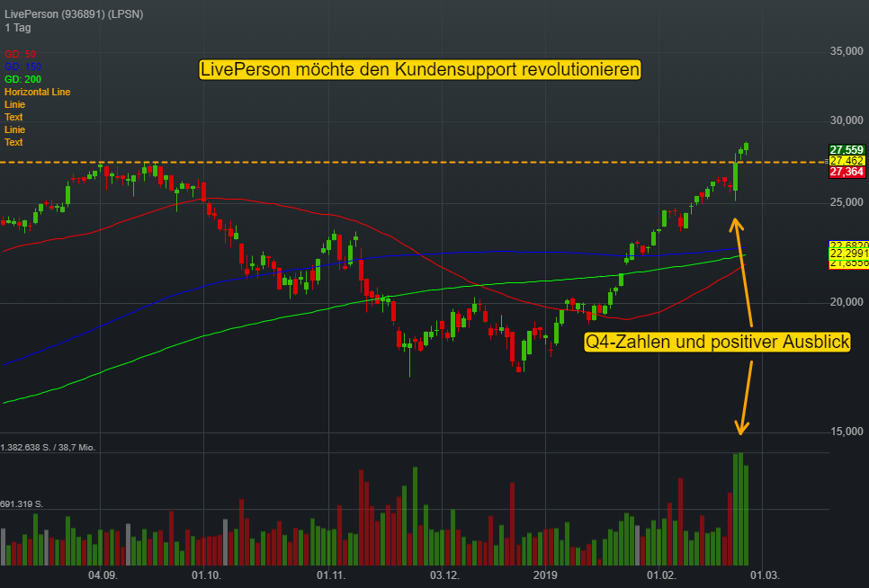Click the blue 'GD: 150' legend entry
869x588 pixels.
[22, 67]
